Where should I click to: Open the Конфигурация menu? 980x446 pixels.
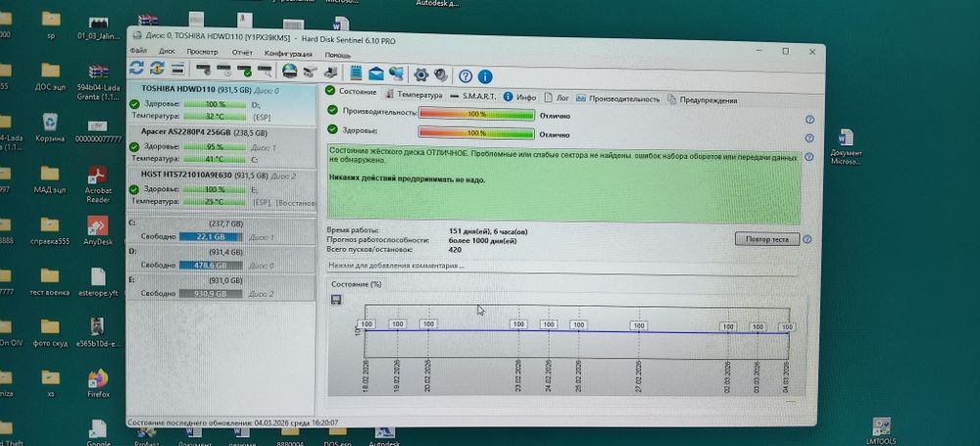pos(288,54)
